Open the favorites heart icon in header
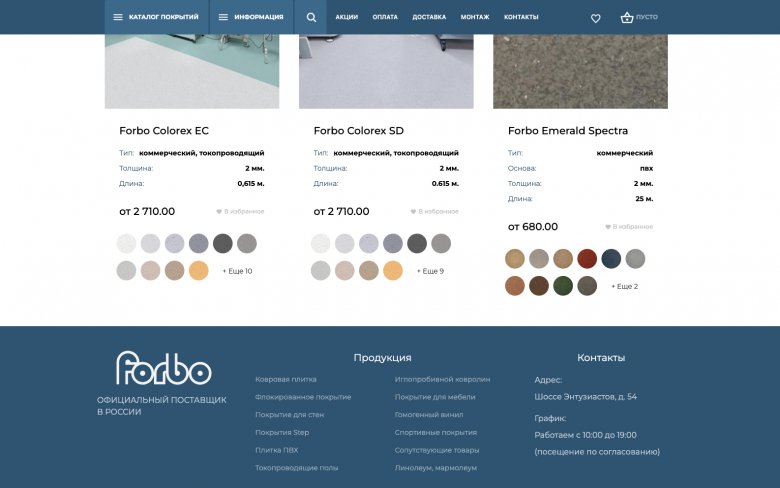Viewport: 780px width, 488px height. tap(595, 18)
